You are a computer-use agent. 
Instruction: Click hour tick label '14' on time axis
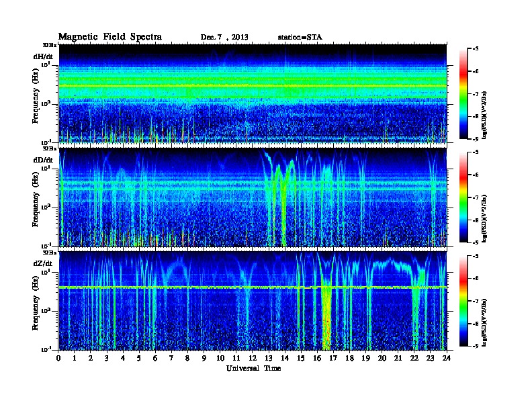285,358
